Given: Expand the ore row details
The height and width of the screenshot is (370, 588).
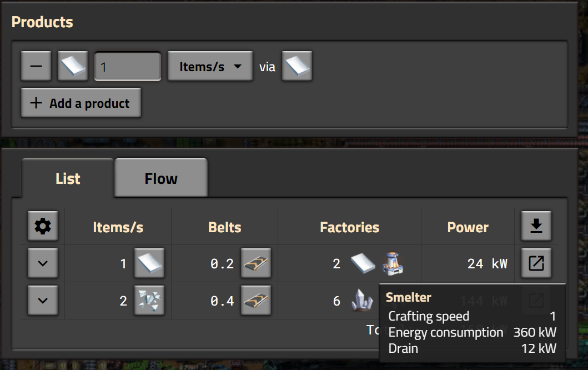Looking at the screenshot, I should (x=43, y=300).
